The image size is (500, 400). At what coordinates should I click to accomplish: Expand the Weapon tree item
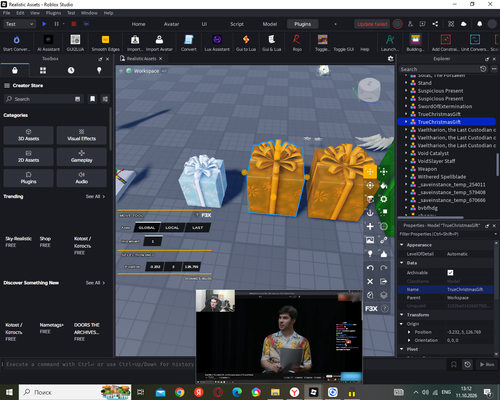coord(406,169)
